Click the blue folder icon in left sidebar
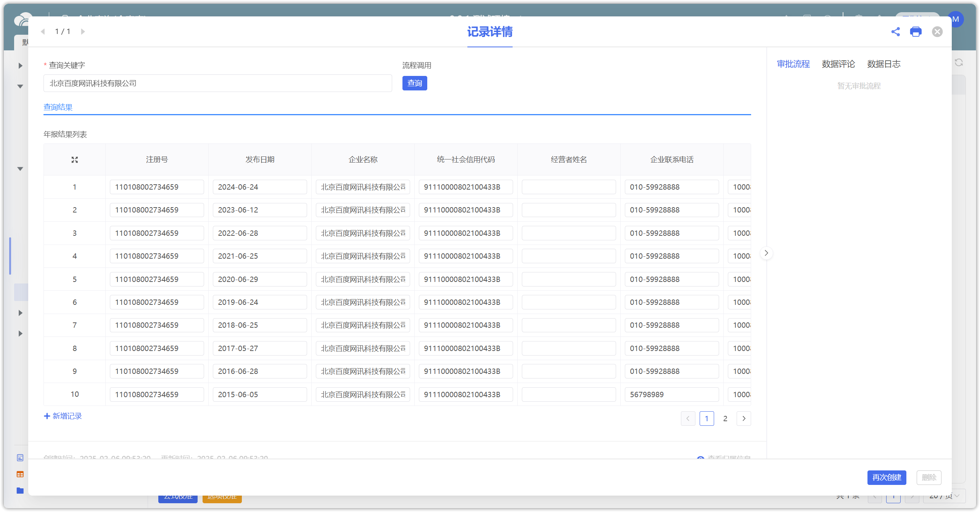This screenshot has width=980, height=512. click(20, 491)
